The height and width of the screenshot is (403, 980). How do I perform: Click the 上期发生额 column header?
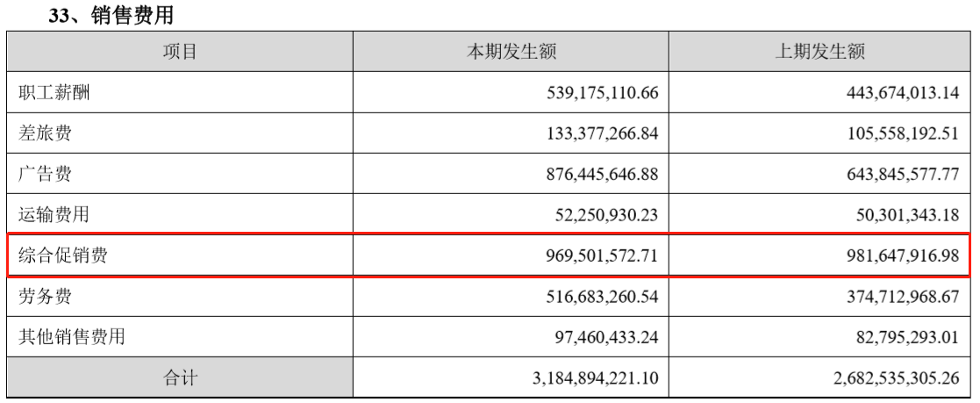(820, 52)
